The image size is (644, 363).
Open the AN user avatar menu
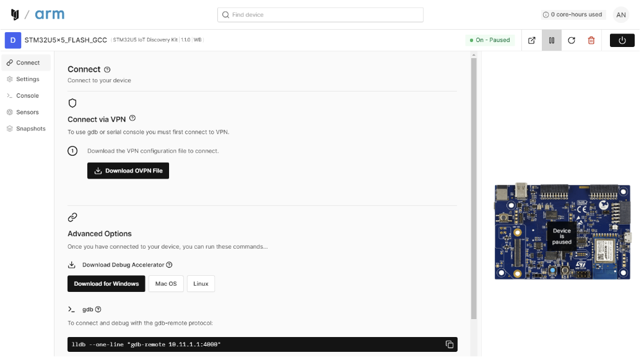(621, 15)
